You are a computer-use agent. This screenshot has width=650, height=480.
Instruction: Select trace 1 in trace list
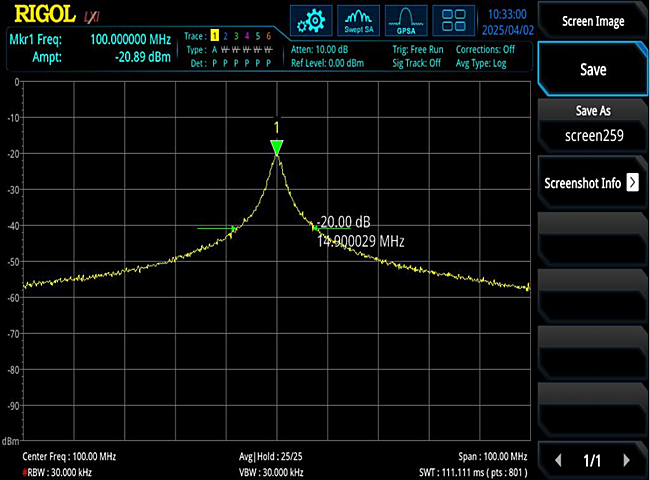[x=213, y=36]
